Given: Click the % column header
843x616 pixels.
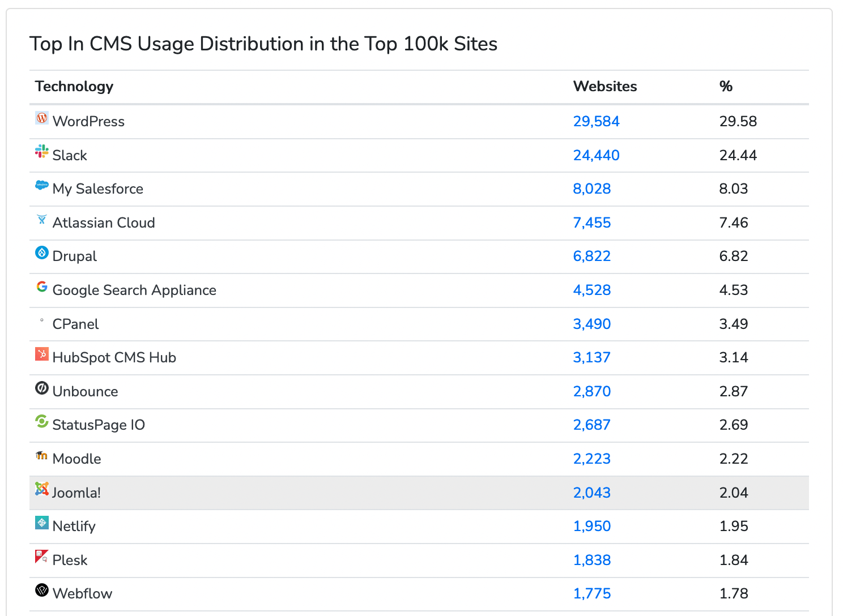Looking at the screenshot, I should pos(726,86).
